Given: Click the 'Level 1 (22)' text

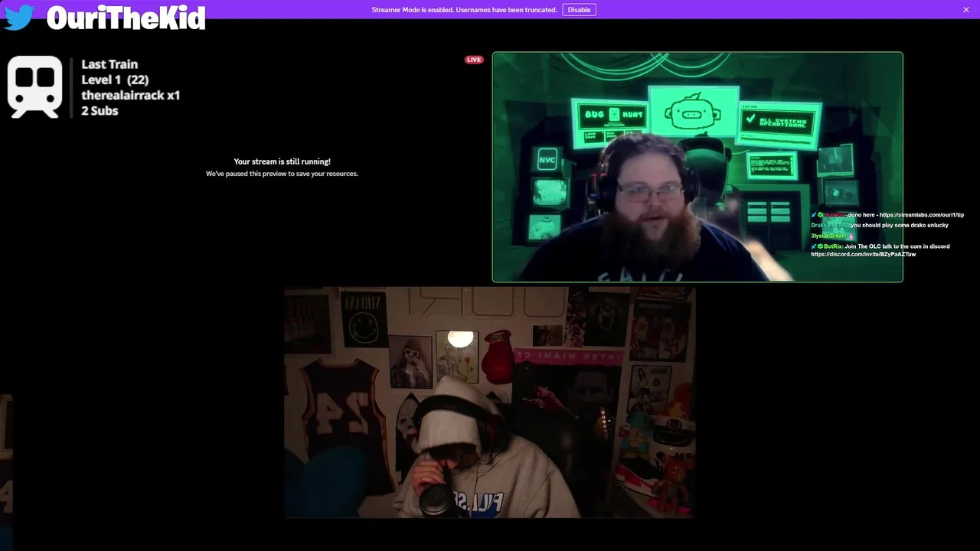Looking at the screenshot, I should coord(115,80).
